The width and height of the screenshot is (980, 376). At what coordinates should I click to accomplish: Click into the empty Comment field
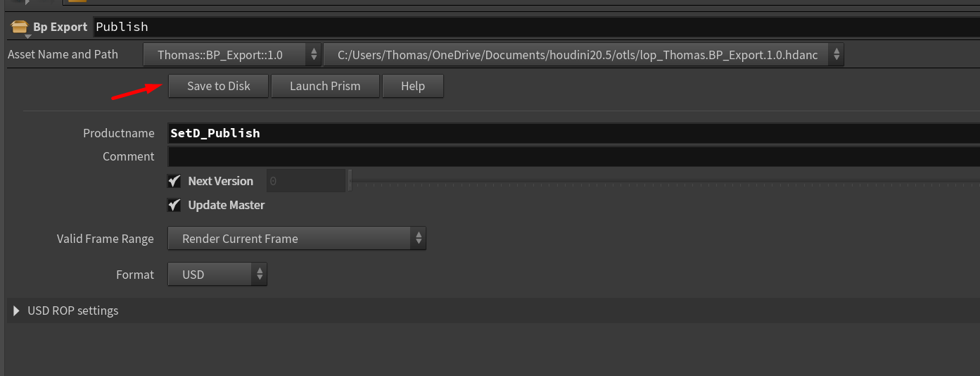563,156
